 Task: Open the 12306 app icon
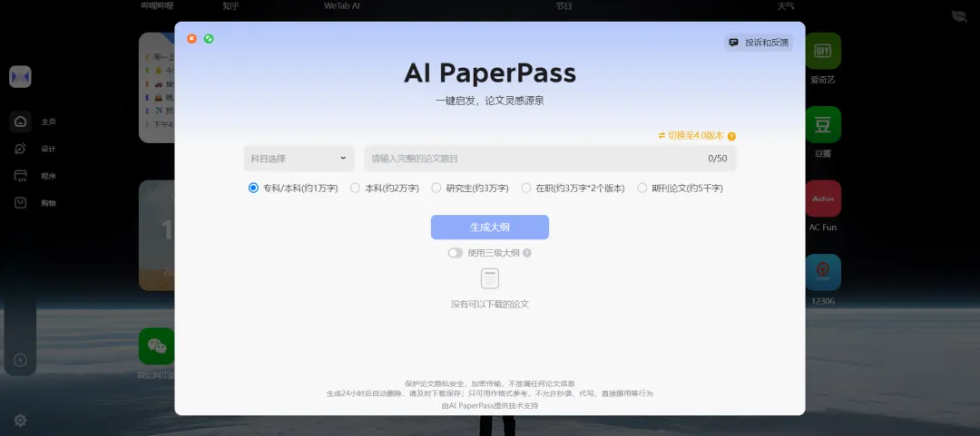pyautogui.click(x=822, y=272)
